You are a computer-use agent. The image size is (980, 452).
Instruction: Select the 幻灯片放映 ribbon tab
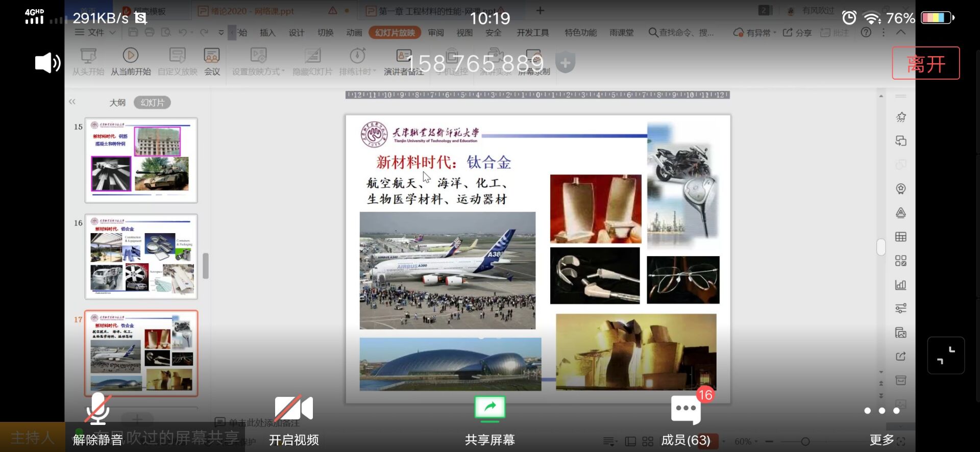(395, 33)
